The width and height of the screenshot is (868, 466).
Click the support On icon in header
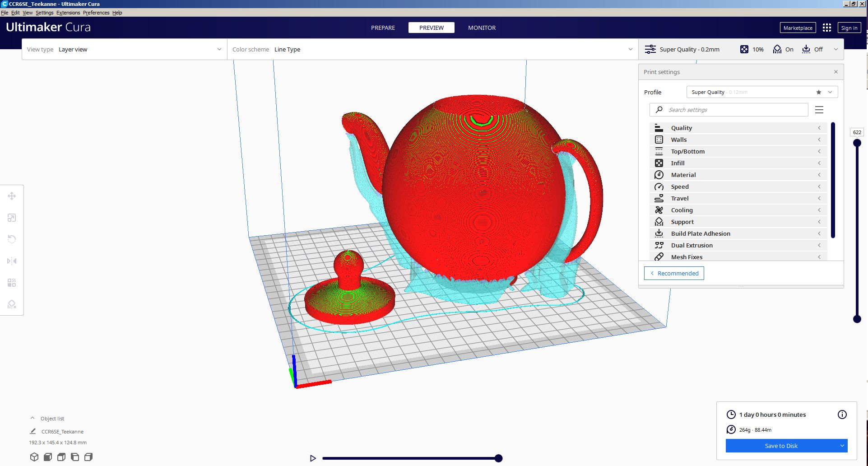(x=777, y=49)
